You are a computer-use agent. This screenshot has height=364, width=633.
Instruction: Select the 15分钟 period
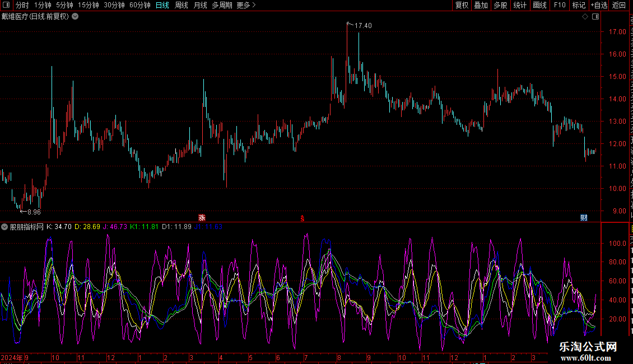(88, 5)
